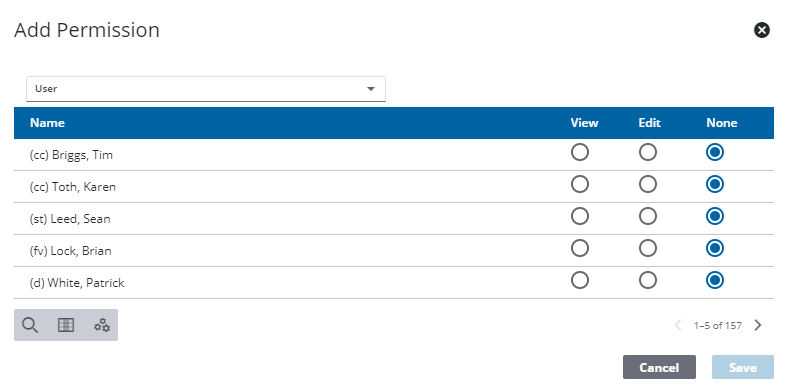This screenshot has width=786, height=390.
Task: Open the gears settings icon
Action: [x=102, y=325]
